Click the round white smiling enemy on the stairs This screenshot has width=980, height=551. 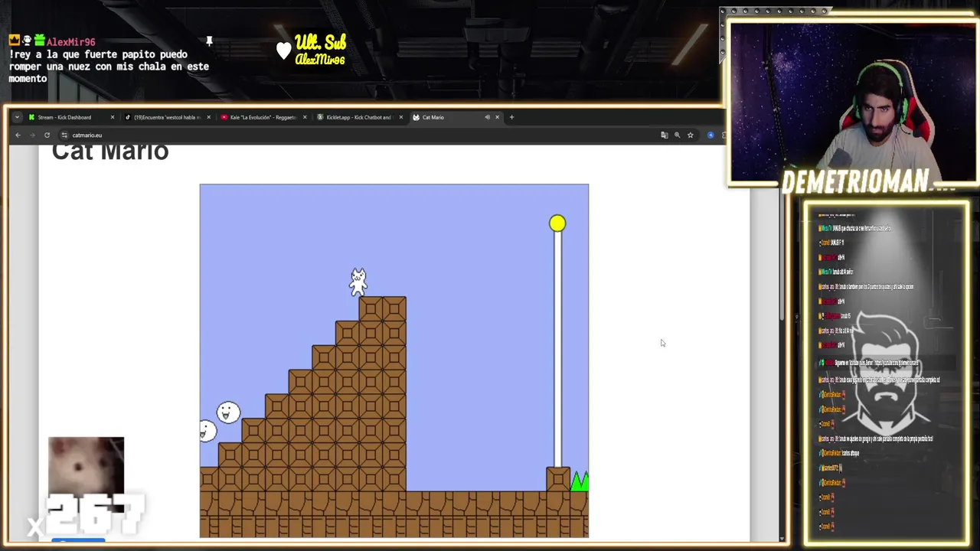pos(228,413)
